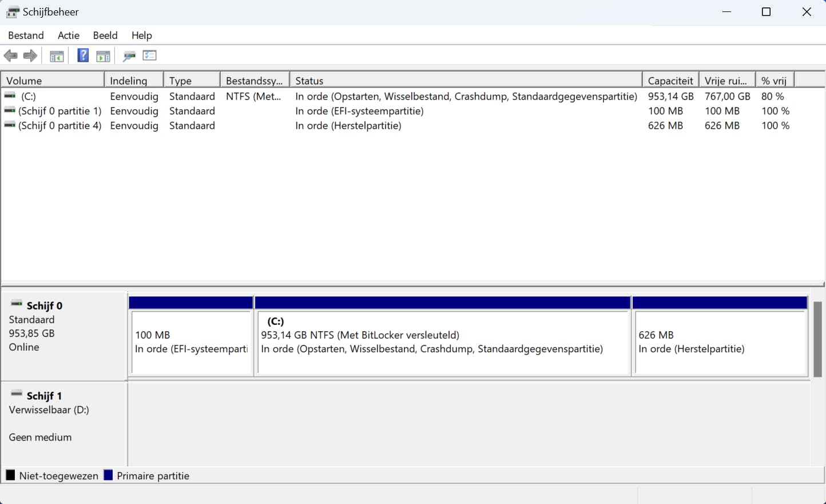Click the disk pane vertical scrollbar
This screenshot has width=826, height=504.
tap(817, 339)
